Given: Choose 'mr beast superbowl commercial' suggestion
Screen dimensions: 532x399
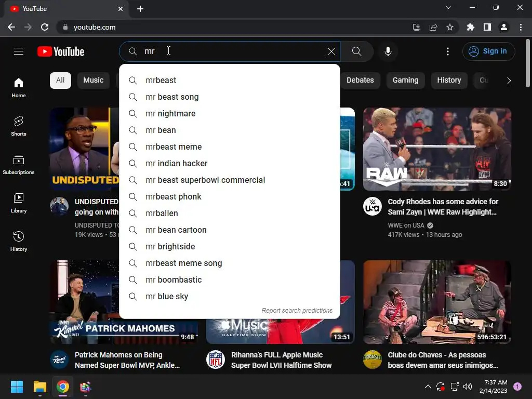Looking at the screenshot, I should coord(230,180).
